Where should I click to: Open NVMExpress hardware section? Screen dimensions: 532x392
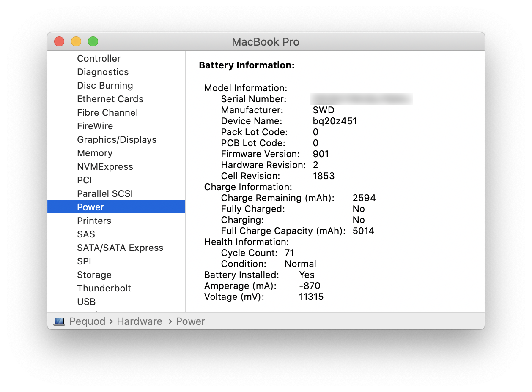tap(116, 167)
